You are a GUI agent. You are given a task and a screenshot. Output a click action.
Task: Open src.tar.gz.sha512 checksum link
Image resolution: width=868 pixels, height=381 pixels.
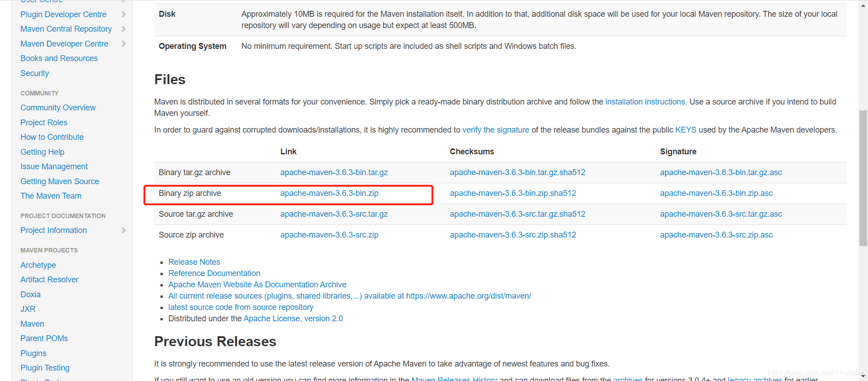click(x=517, y=214)
